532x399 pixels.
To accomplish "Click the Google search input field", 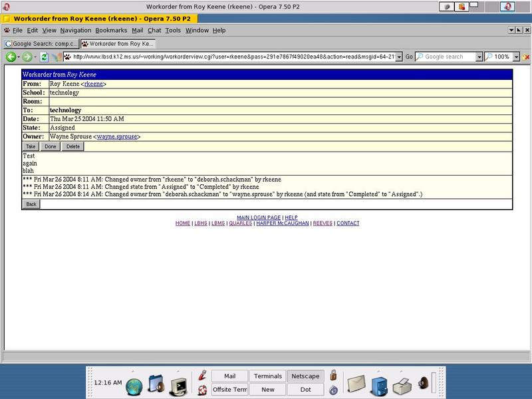I will click(x=450, y=57).
